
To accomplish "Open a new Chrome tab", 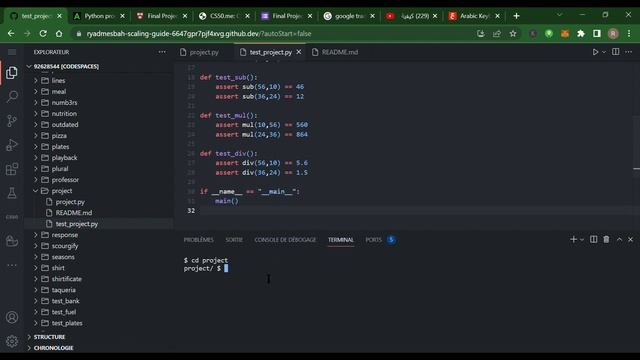I will coord(516,16).
